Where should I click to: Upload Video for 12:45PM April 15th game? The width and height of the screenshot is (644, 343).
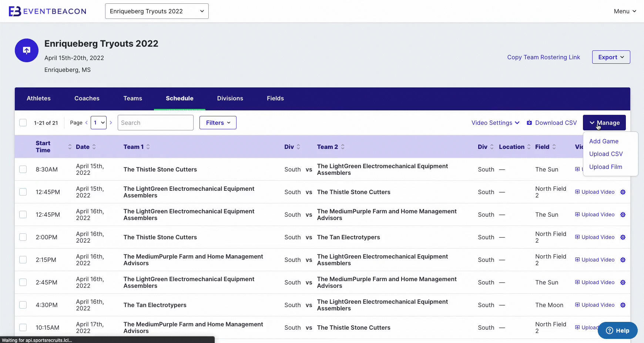point(595,192)
